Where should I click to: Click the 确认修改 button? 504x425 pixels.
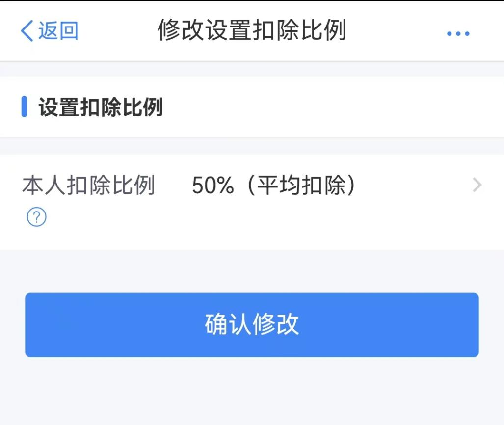[252, 325]
